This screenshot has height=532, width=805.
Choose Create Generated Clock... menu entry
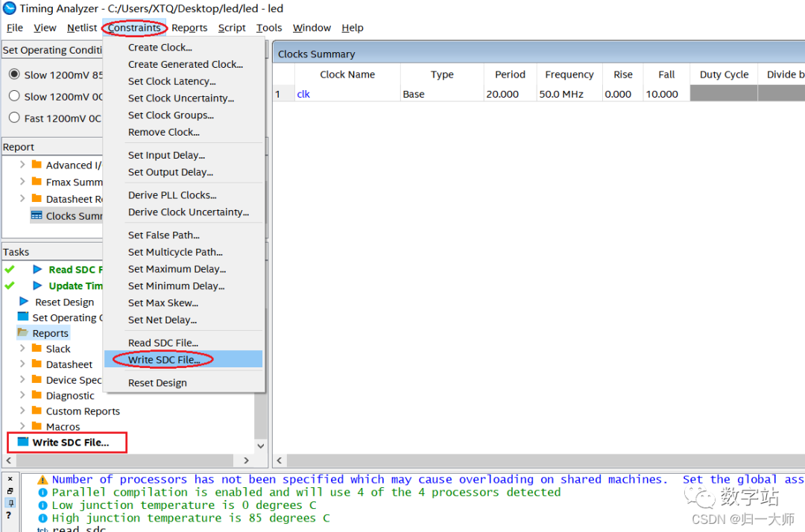click(x=183, y=64)
